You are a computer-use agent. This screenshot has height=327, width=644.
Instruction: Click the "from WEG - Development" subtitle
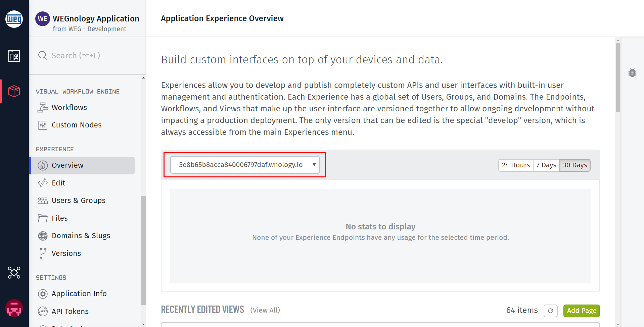[x=89, y=29]
